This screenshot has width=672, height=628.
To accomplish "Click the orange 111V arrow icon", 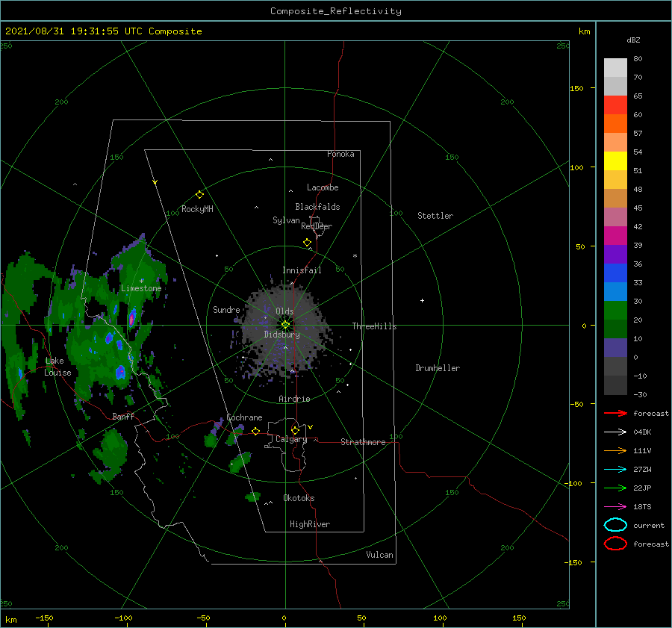I will pyautogui.click(x=615, y=450).
